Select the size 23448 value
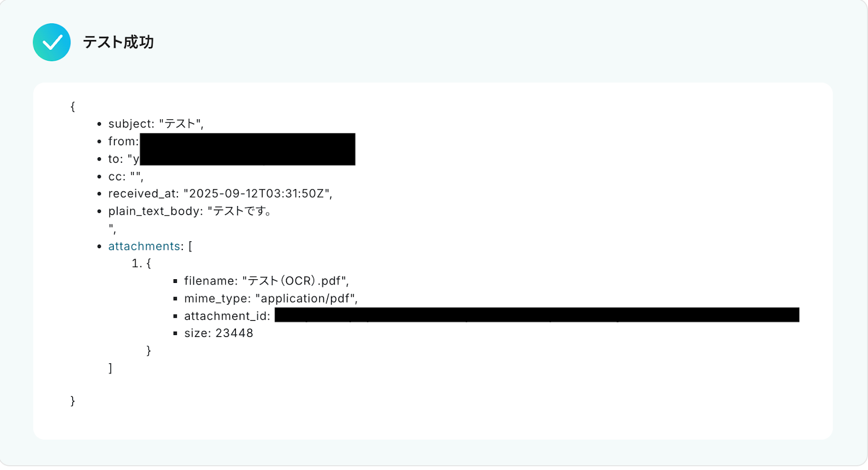The width and height of the screenshot is (868, 470). 234,333
